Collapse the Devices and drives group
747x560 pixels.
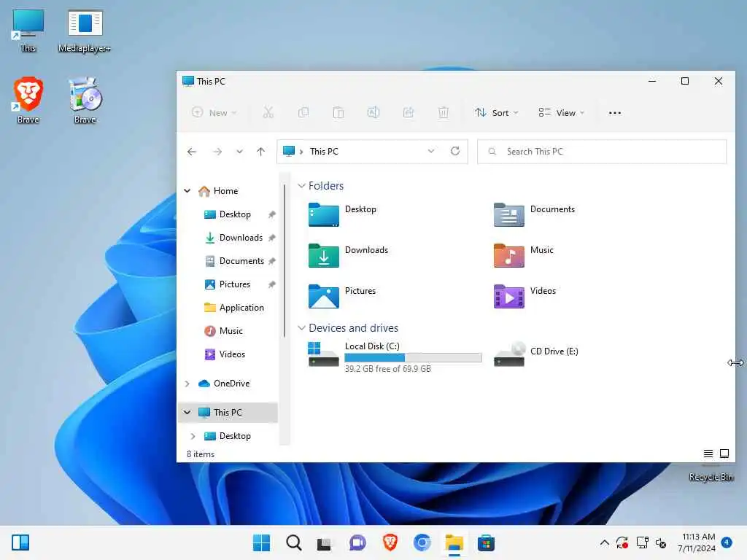click(x=301, y=328)
